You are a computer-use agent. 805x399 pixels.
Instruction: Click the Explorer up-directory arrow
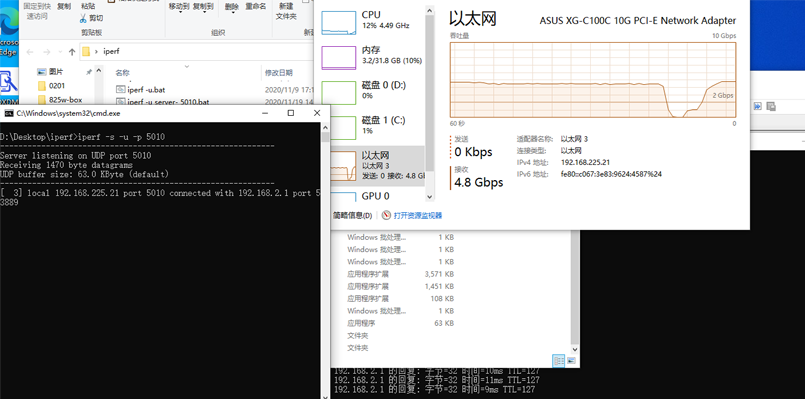(x=72, y=51)
